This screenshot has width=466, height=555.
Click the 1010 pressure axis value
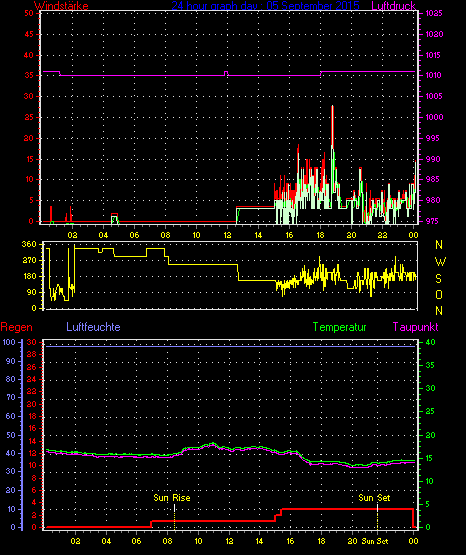click(433, 75)
